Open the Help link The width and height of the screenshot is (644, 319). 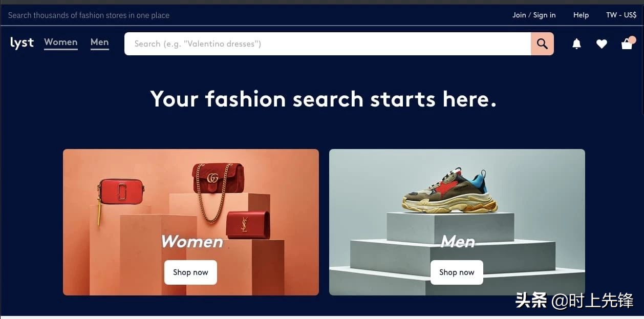tap(581, 15)
